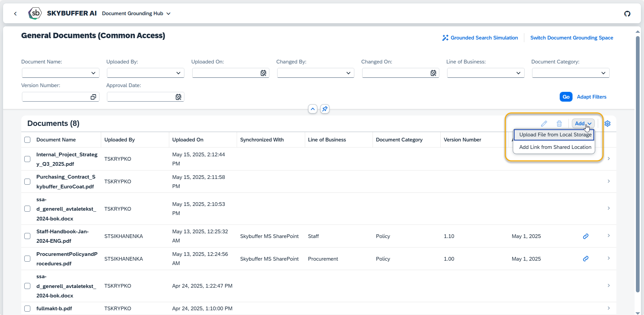The width and height of the screenshot is (644, 315).
Task: Select Purchasing_Contract_Skybuffer_EuroCoat.pdf checkbox
Action: click(x=27, y=182)
